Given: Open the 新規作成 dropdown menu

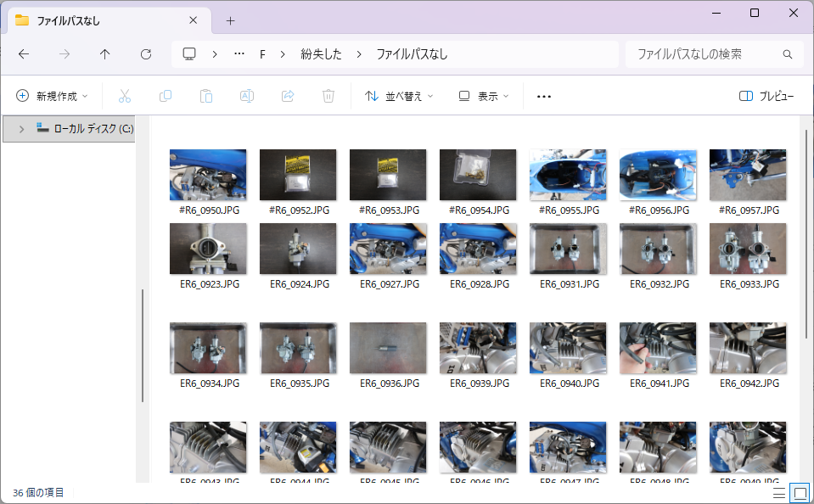Looking at the screenshot, I should pyautogui.click(x=52, y=96).
